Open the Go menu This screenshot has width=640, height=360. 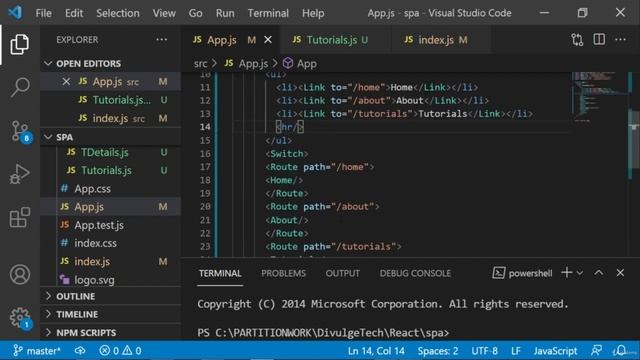(196, 13)
